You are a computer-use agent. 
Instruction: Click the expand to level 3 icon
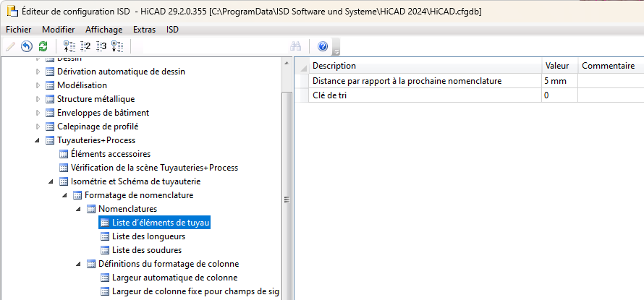(x=101, y=46)
